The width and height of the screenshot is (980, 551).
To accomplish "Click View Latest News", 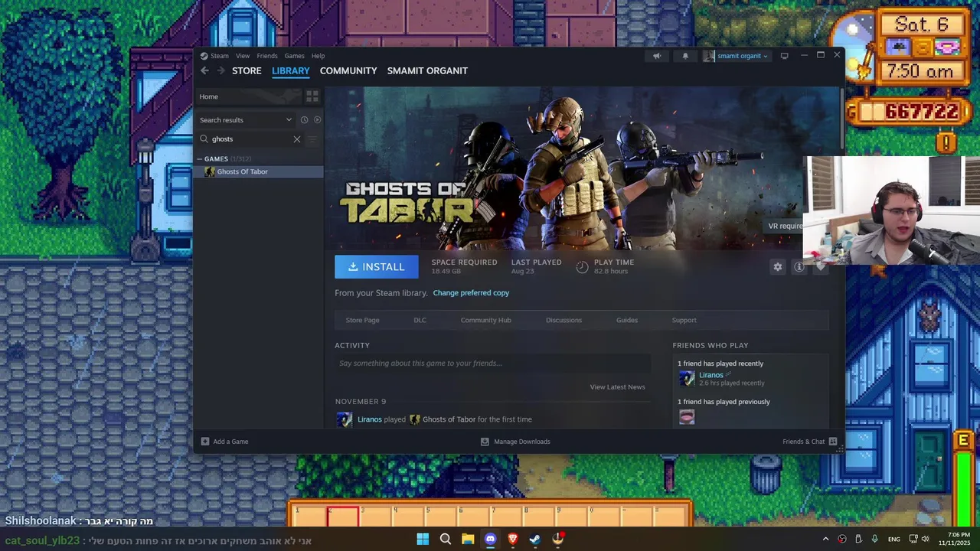I will click(617, 387).
